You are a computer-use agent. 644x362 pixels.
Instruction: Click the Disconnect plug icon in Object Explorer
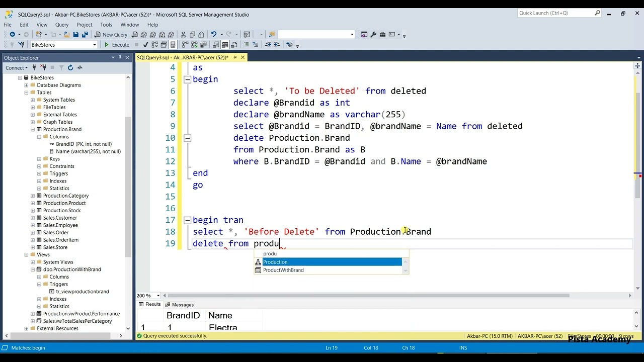[x=43, y=68]
